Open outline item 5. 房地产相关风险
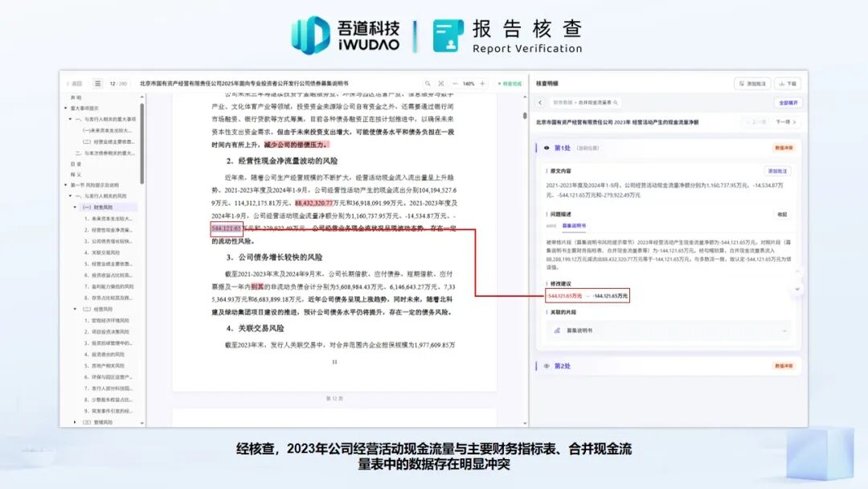868x489 pixels. 104,366
